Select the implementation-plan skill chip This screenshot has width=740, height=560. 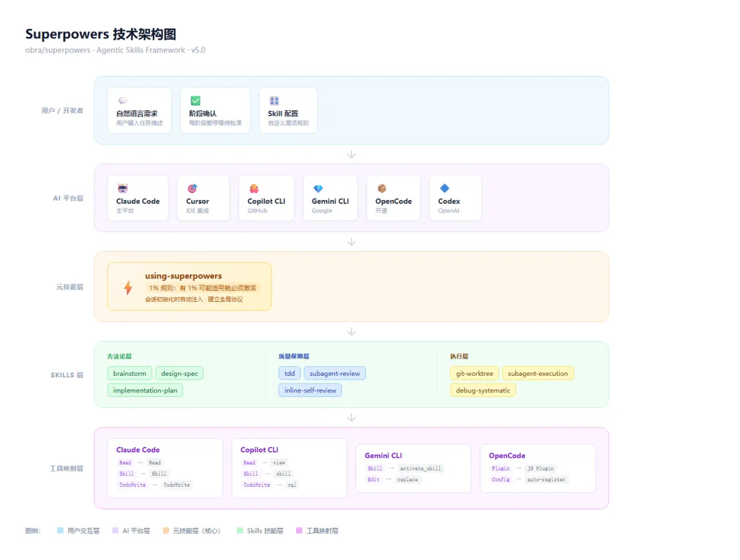coord(145,390)
